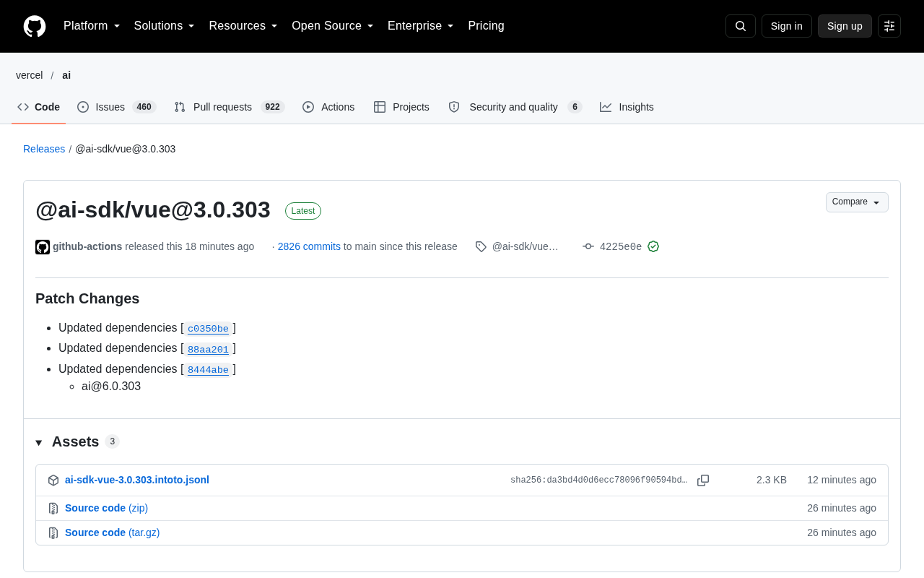Click the tag icon next to @ai-sdk/vue
This screenshot has height=578, width=924.
click(481, 246)
